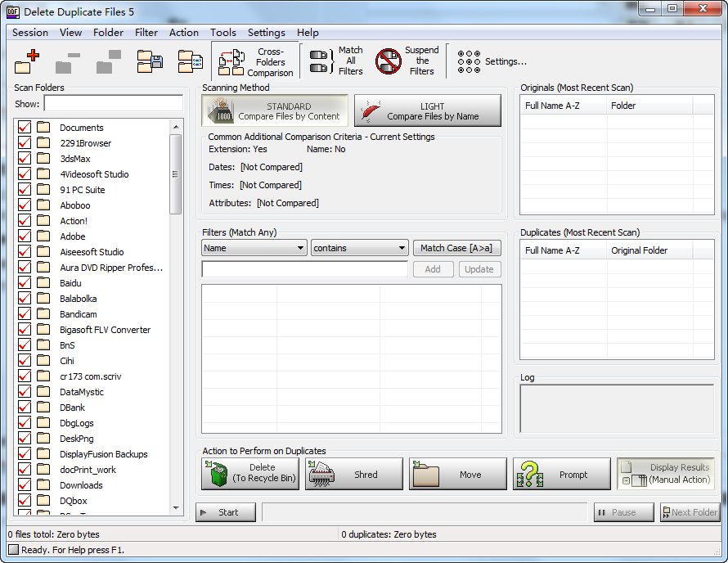The width and height of the screenshot is (728, 563).
Task: Open the Session menu
Action: pos(29,33)
